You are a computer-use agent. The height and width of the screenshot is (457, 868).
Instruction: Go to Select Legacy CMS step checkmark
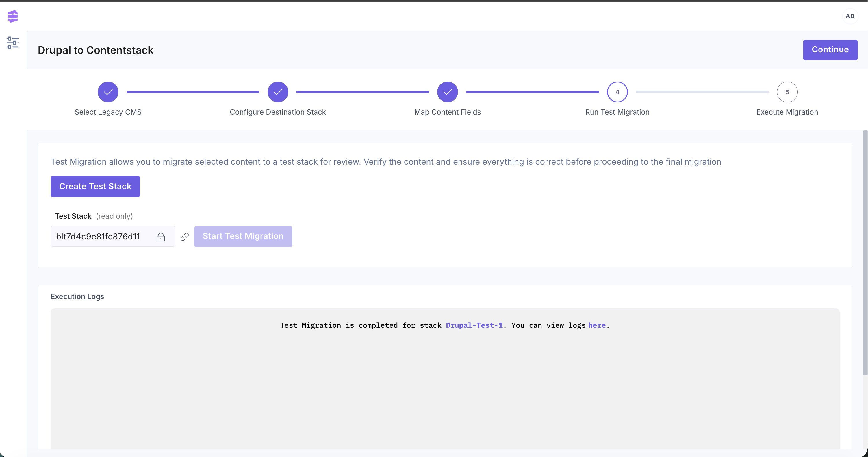(x=108, y=92)
